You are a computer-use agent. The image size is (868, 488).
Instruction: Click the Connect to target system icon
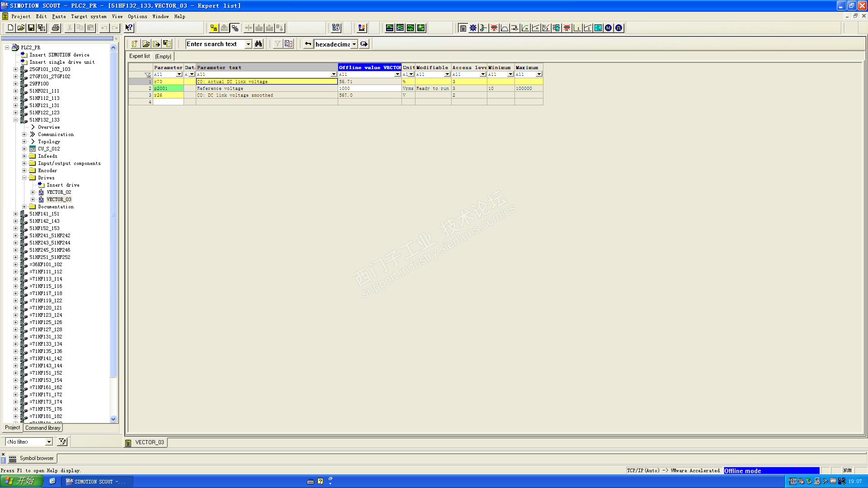tap(214, 28)
